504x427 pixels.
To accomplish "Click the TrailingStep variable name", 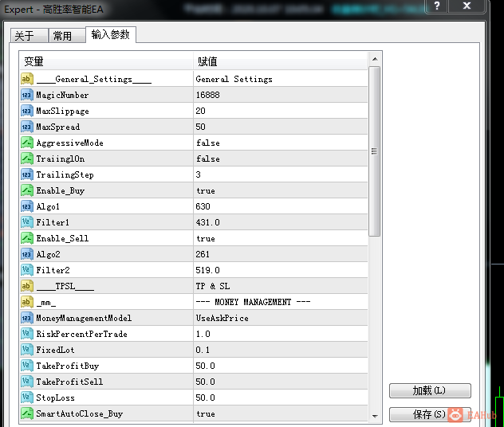I will coord(65,174).
